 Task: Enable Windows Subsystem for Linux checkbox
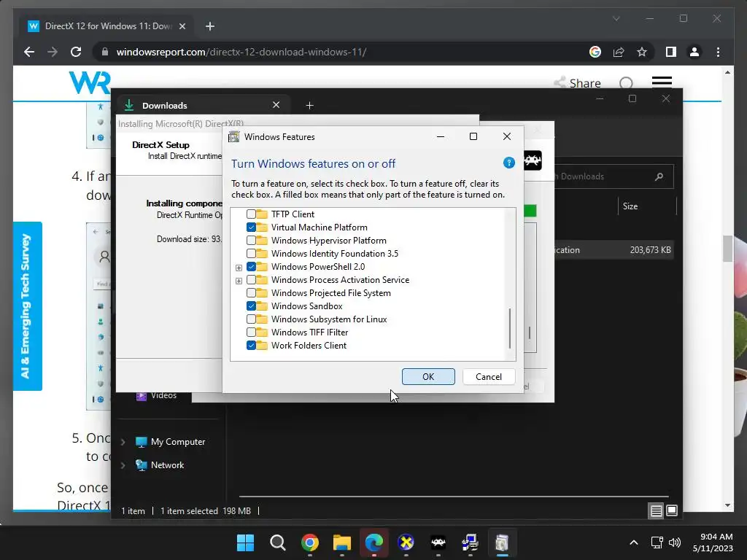251,319
